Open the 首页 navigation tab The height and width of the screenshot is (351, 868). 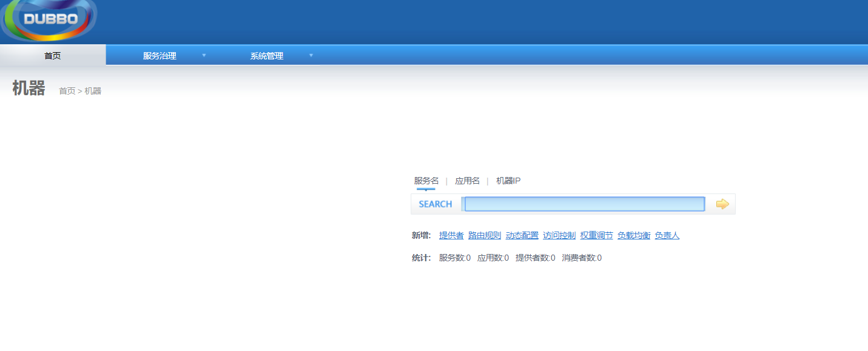pos(53,55)
